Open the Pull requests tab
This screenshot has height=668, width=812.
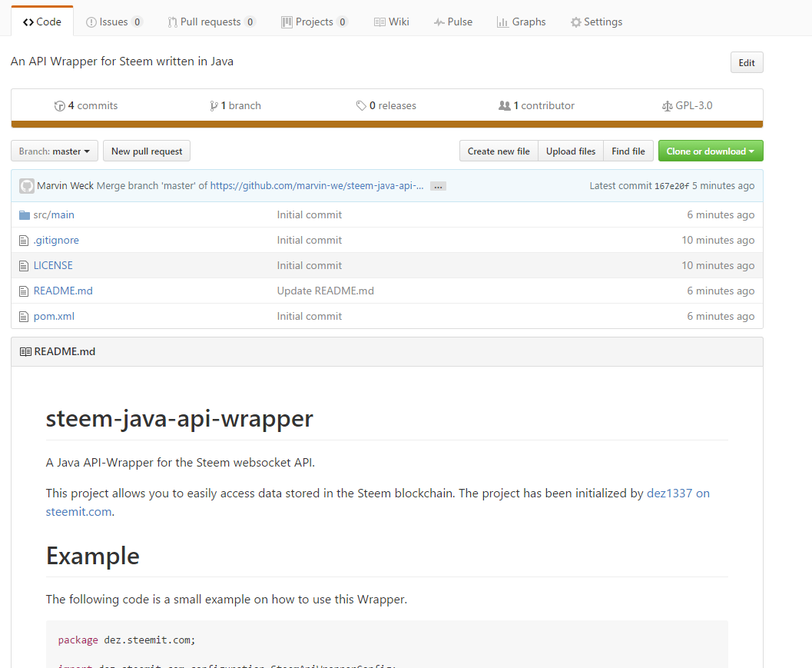(211, 22)
